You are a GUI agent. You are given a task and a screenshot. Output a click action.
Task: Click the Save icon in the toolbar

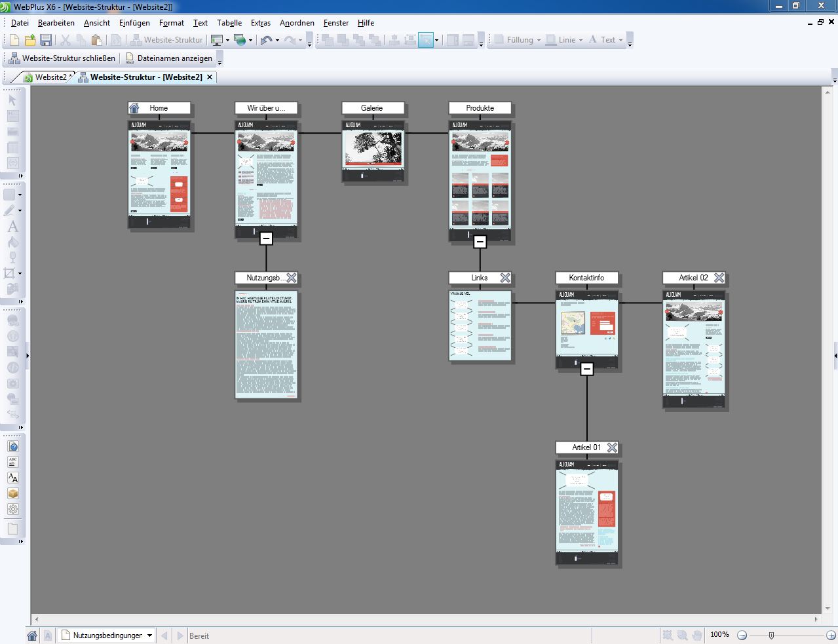[x=46, y=40]
